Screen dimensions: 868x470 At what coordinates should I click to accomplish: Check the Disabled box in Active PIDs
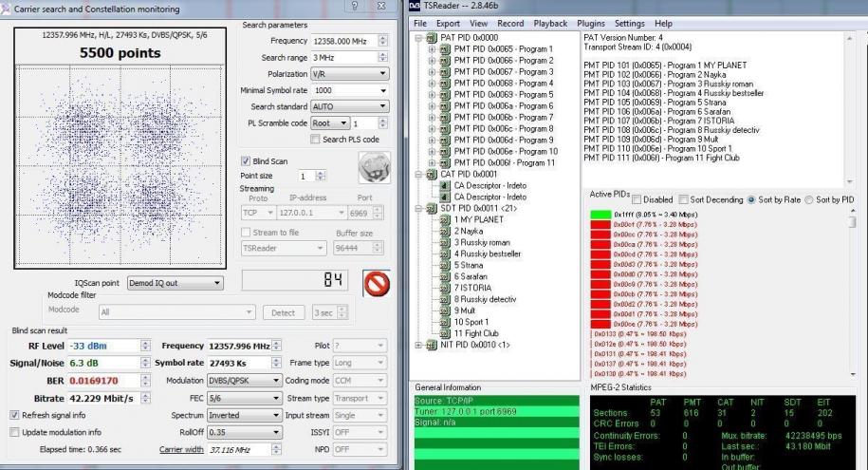pos(637,199)
